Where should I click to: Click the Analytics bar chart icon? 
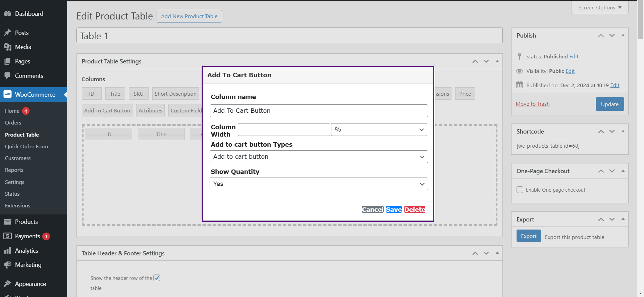tap(7, 251)
